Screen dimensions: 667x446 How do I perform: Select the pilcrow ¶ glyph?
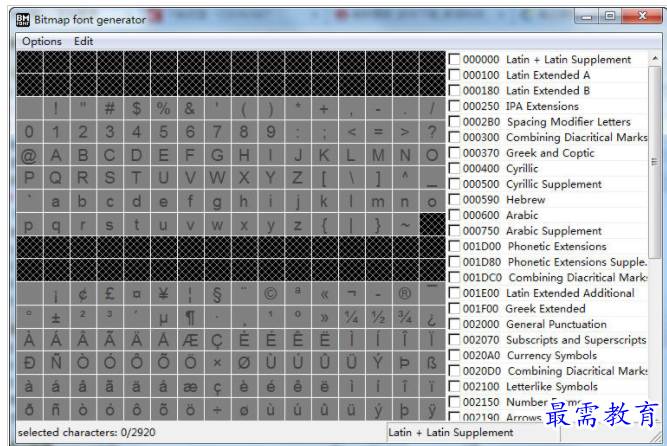click(190, 317)
